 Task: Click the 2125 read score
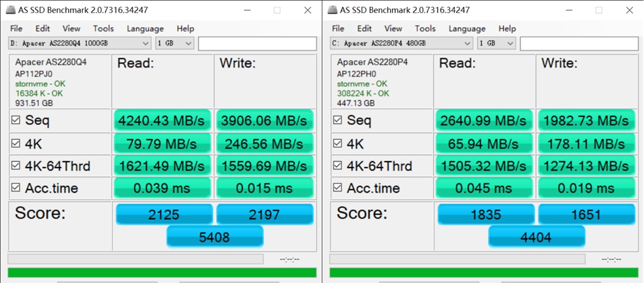(x=164, y=215)
